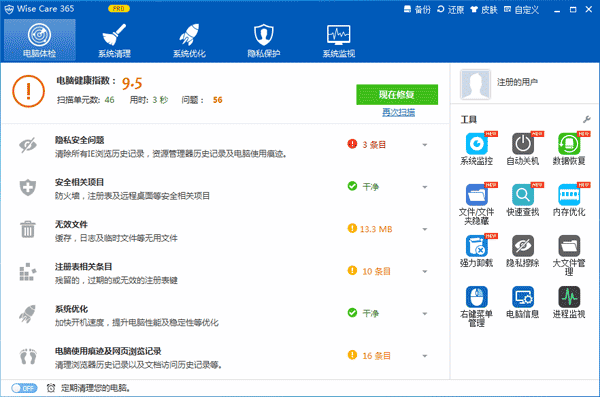Click the alarm clock icon at bottom
Image resolution: width=600 pixels, height=397 pixels.
(x=51, y=388)
